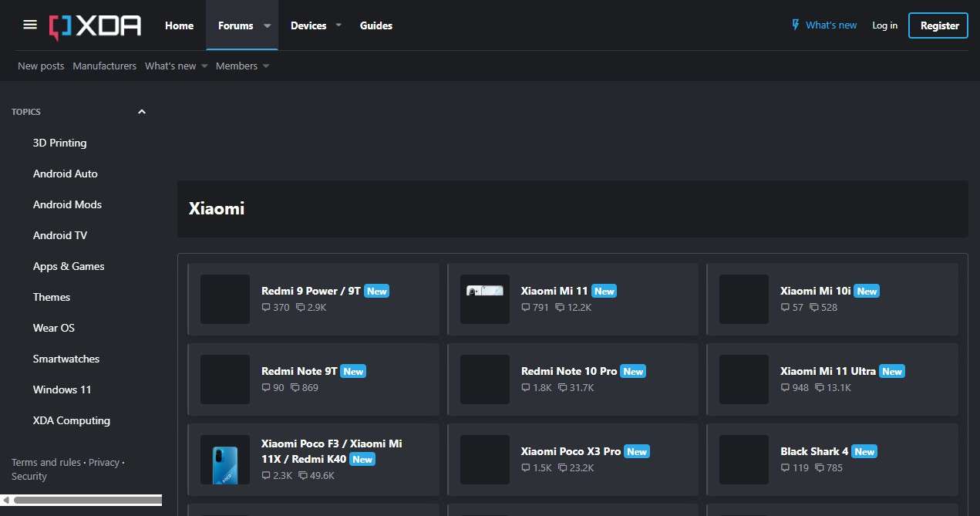980x516 pixels.
Task: Open the Redmi 9 Power / 9T forum
Action: click(x=311, y=291)
